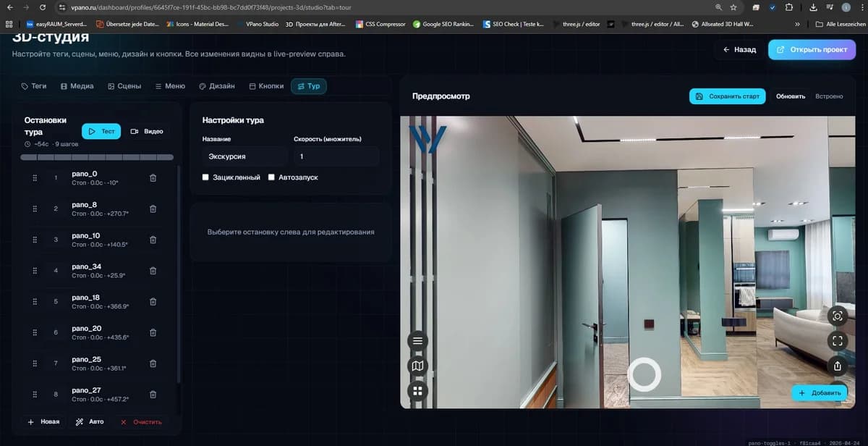Switch to the Дизайн tab
This screenshot has height=446, width=868.
pyautogui.click(x=216, y=86)
